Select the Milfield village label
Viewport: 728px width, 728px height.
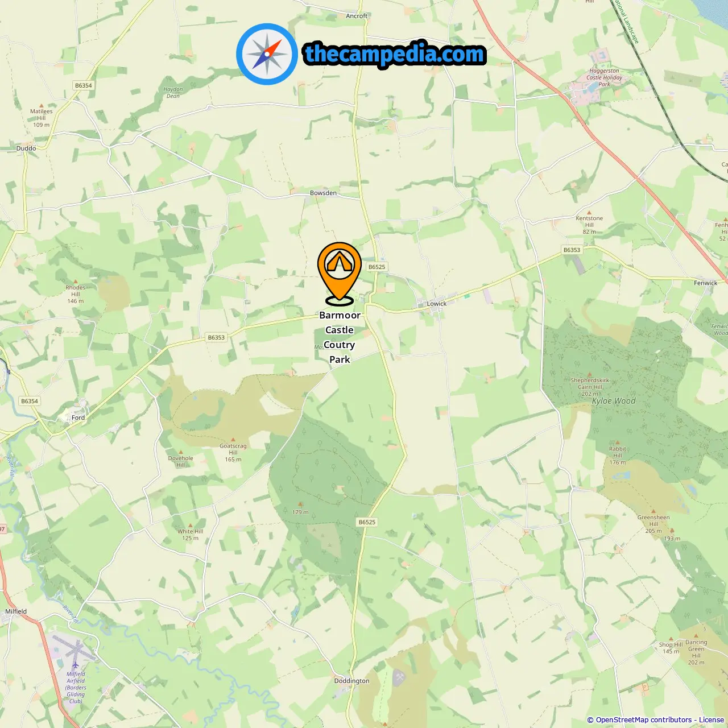coord(16,611)
